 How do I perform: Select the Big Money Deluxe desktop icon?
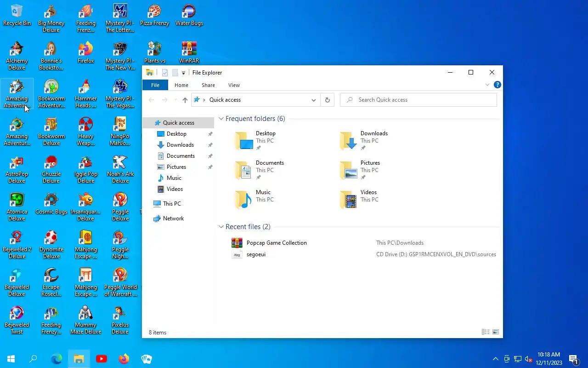[51, 18]
